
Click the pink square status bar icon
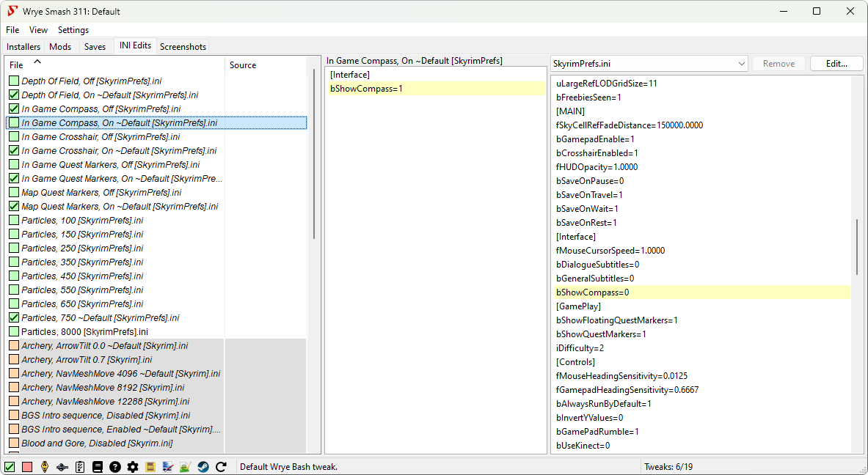(27, 467)
